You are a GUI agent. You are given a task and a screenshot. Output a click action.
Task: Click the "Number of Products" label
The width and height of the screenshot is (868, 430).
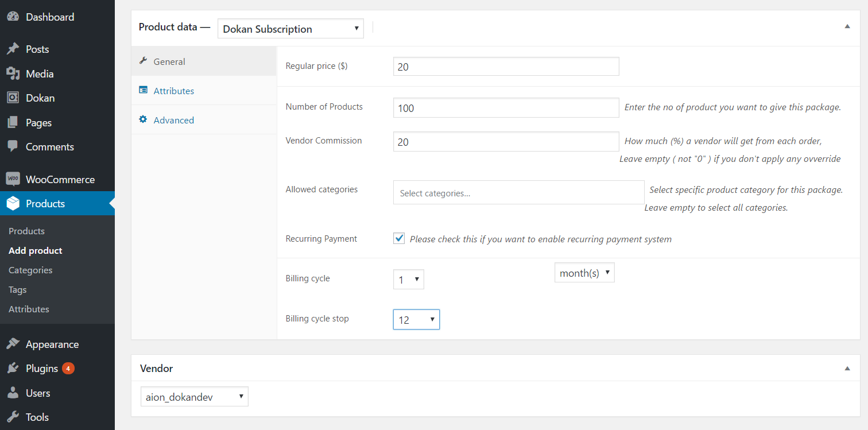324,107
